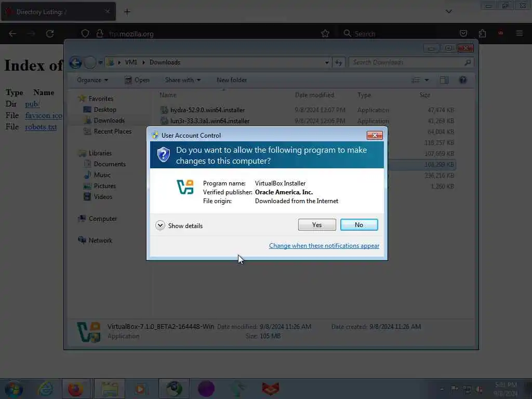Bookmark page with star icon
Image resolution: width=532 pixels, height=399 pixels.
[x=325, y=34]
